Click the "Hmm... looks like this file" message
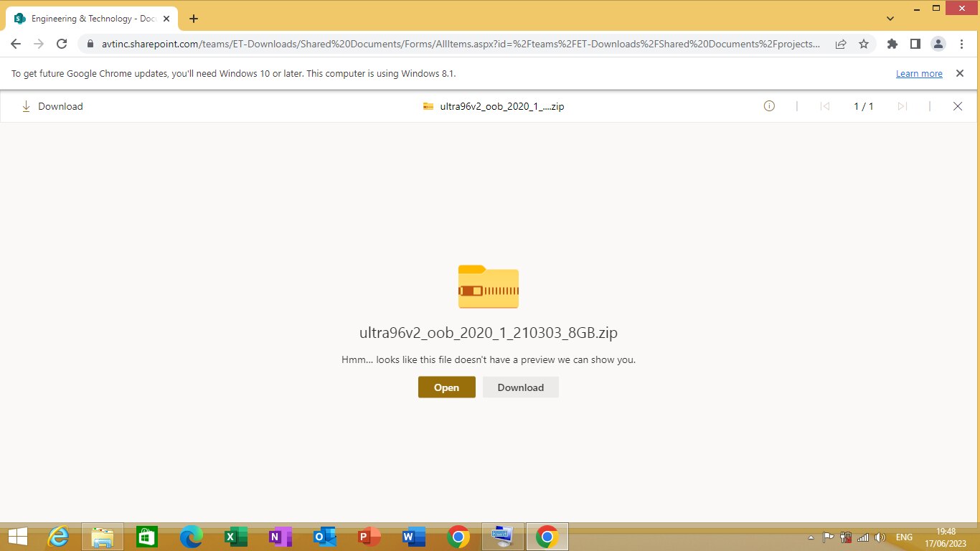This screenshot has height=551, width=980. pyautogui.click(x=489, y=359)
